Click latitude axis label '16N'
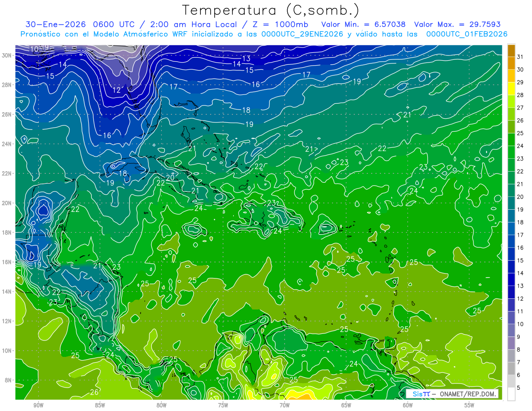The width and height of the screenshot is (532, 411). (x=7, y=262)
